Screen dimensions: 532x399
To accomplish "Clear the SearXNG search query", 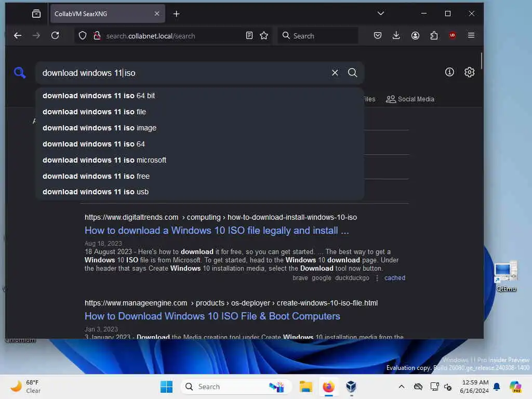I will pos(335,73).
